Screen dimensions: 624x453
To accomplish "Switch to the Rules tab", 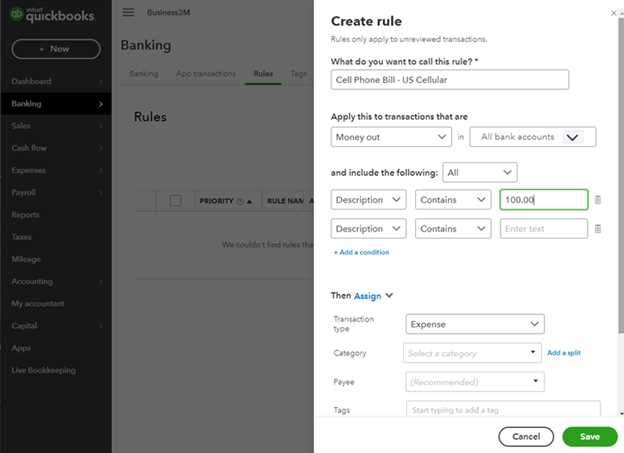I will [x=263, y=74].
